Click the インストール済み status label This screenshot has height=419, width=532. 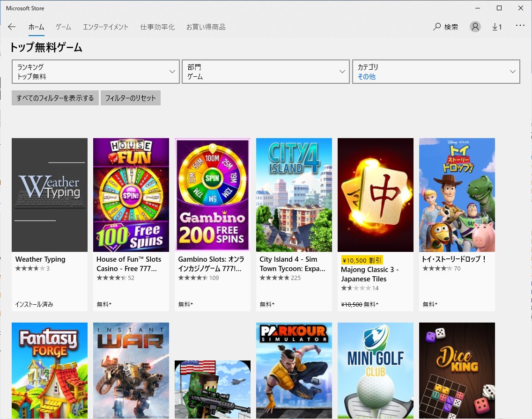pos(34,304)
